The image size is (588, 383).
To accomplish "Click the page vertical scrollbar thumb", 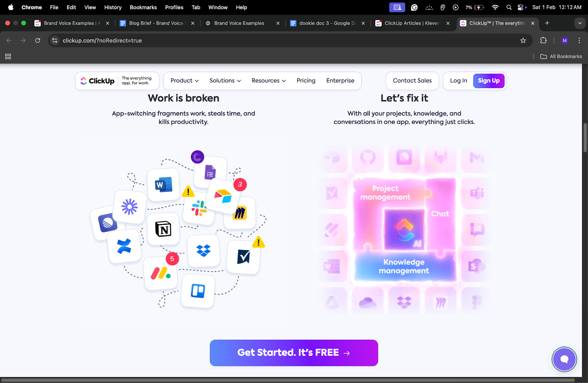I will tap(585, 138).
